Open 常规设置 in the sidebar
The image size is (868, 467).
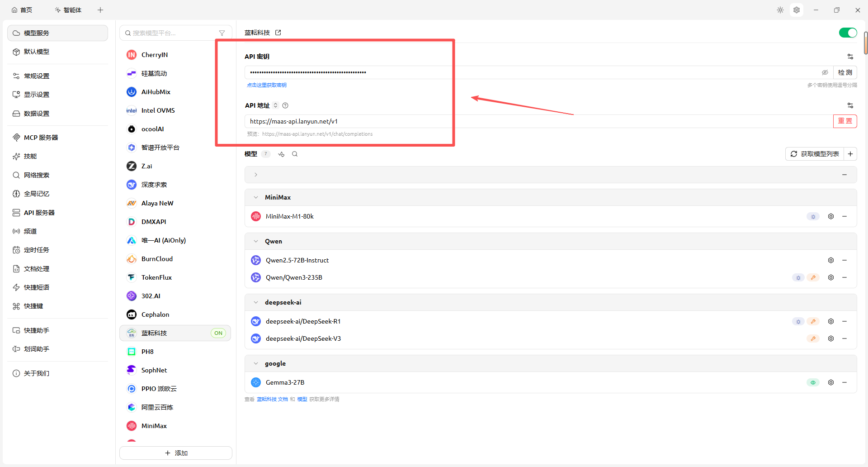click(58, 76)
